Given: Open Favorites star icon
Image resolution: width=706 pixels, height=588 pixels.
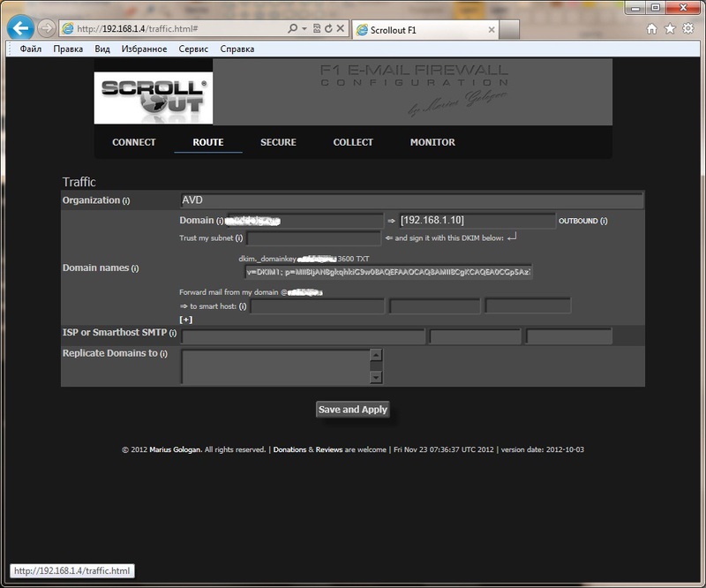Looking at the screenshot, I should (670, 29).
